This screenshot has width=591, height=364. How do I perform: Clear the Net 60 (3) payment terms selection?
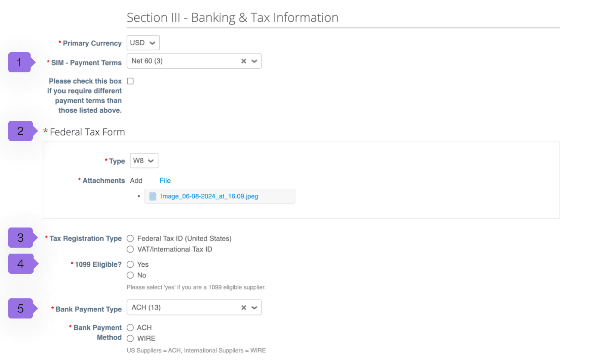[x=244, y=61]
